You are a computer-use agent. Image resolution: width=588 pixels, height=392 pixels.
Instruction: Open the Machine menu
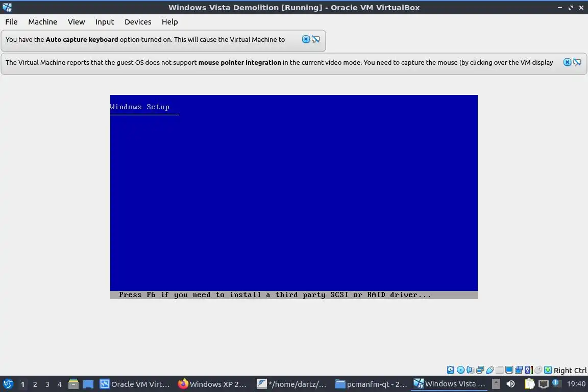pos(43,22)
